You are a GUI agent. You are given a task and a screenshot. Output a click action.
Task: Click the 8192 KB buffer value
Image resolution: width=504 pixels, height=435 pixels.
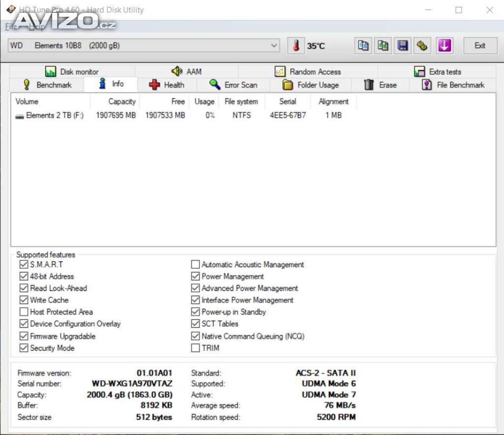[x=156, y=405]
